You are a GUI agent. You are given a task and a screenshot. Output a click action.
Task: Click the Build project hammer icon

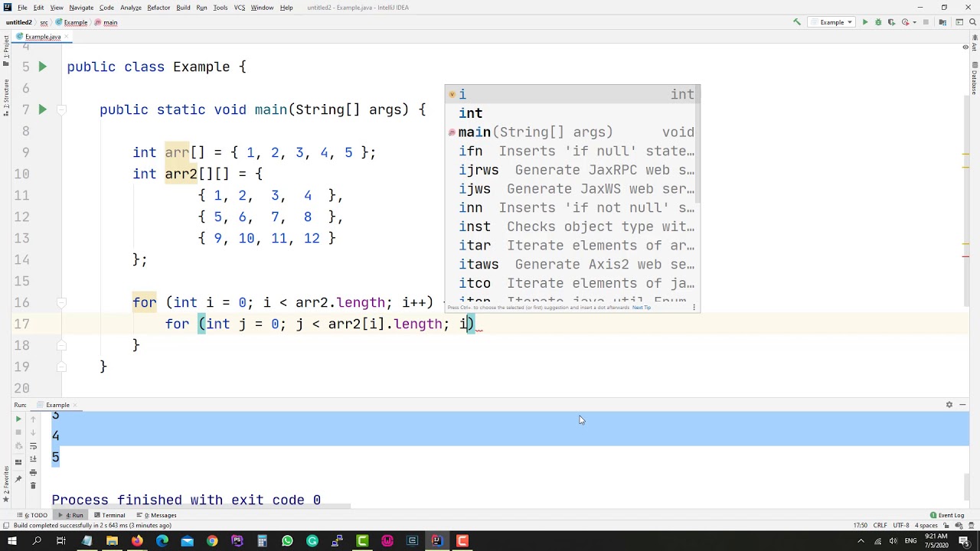click(x=797, y=22)
